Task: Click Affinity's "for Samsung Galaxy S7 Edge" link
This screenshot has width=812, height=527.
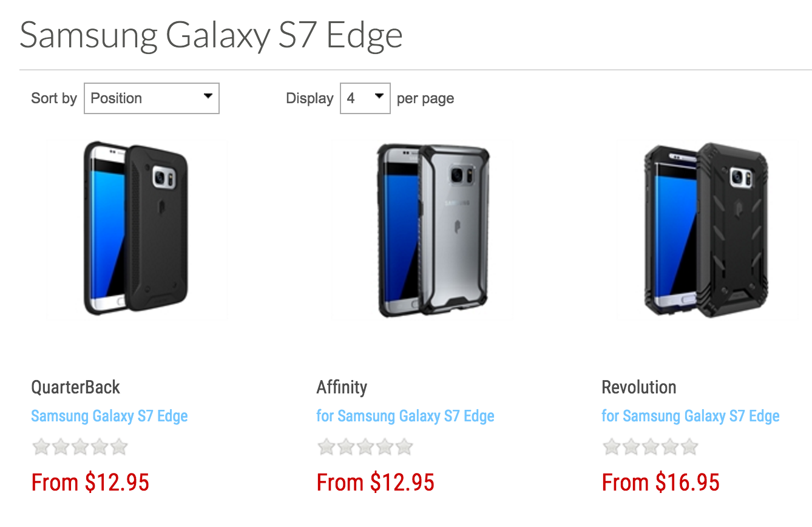Action: pos(405,416)
